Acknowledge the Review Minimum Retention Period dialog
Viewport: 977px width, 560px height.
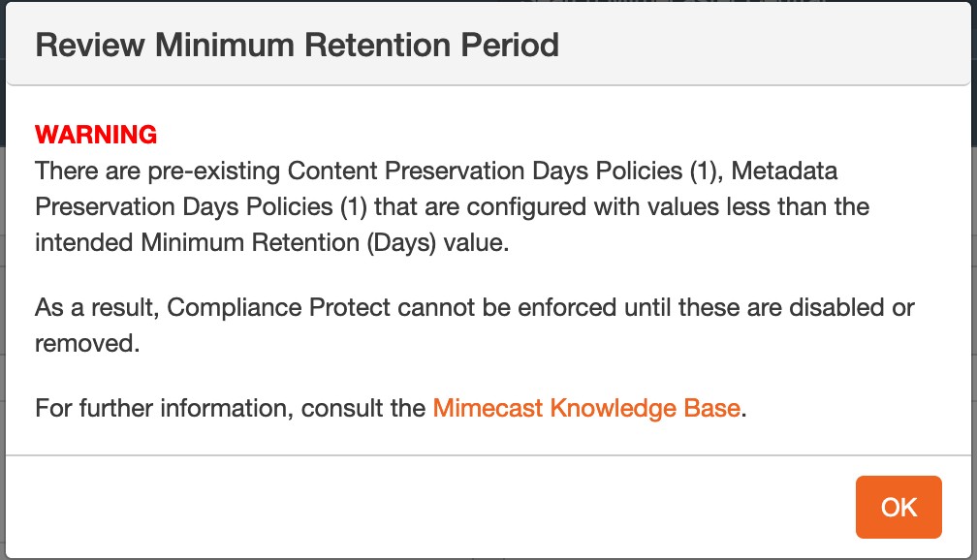click(898, 506)
